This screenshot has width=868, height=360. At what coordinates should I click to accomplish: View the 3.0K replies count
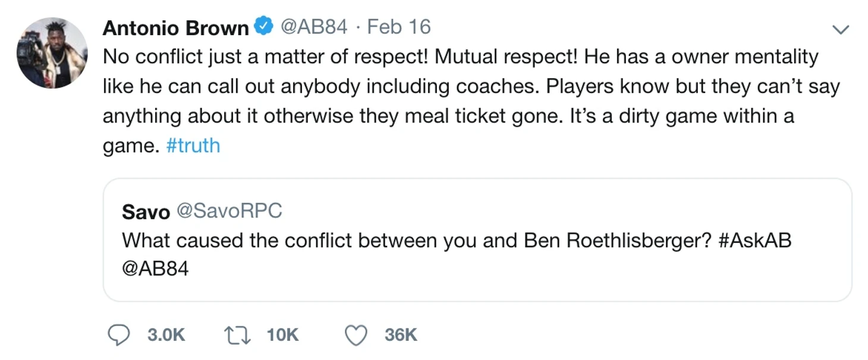tap(166, 335)
